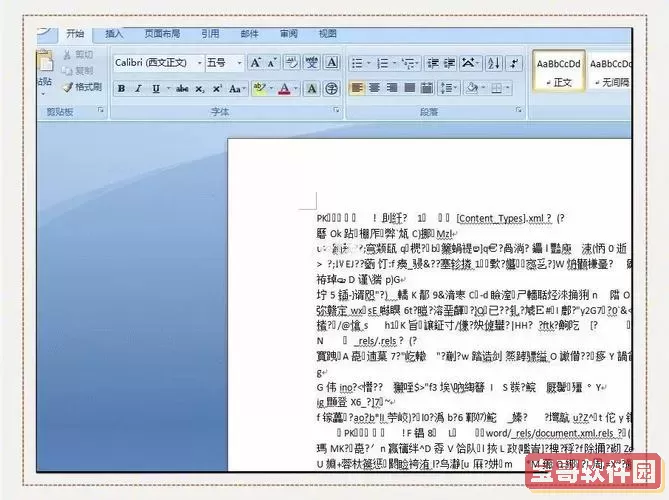Click the 复制 (Copy) button
Image resolution: width=669 pixels, height=500 pixels.
(78, 70)
